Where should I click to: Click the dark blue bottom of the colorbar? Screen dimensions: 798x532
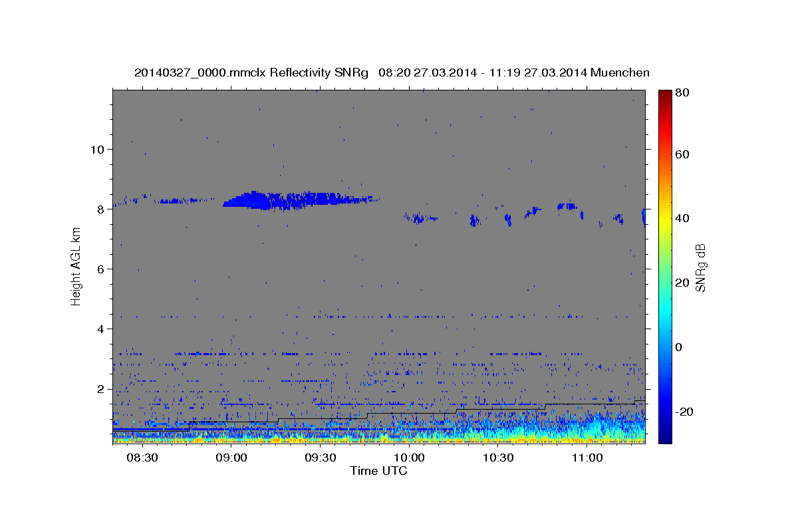pyautogui.click(x=665, y=436)
